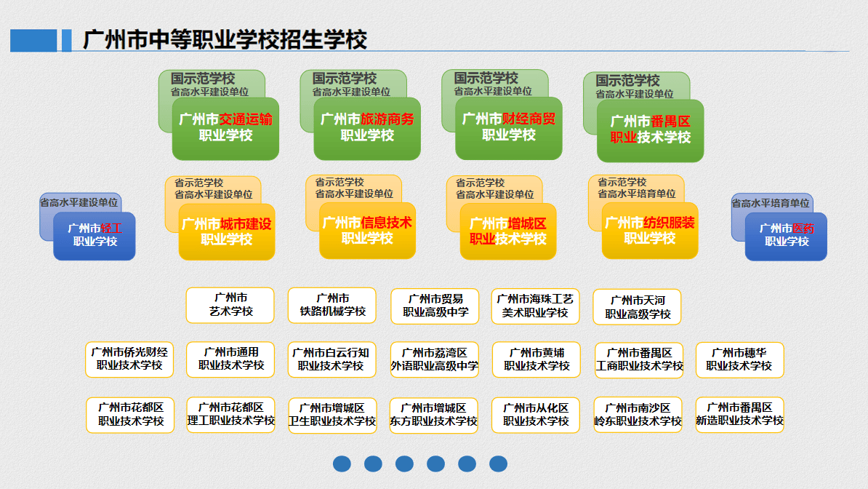Screen dimensions: 868x489
Task: Click the 广州市侨光财经职业技术学校 box
Action: 129,359
